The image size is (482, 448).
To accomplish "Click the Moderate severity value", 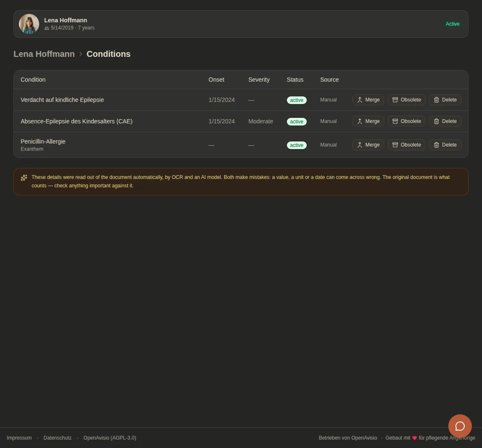I will pos(261,121).
